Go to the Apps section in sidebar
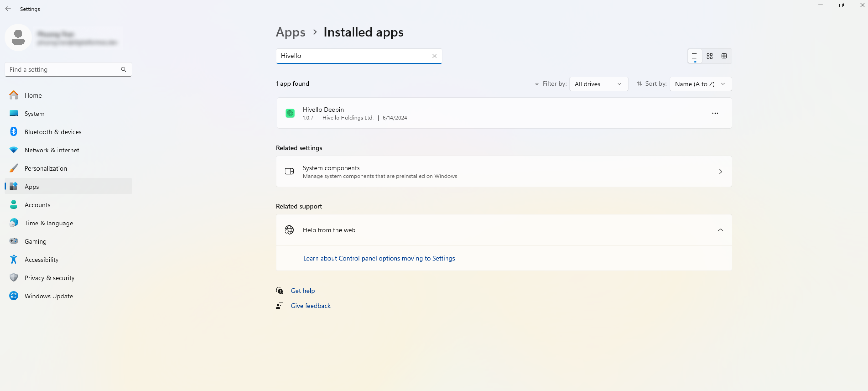Image resolution: width=868 pixels, height=391 pixels. [x=32, y=186]
